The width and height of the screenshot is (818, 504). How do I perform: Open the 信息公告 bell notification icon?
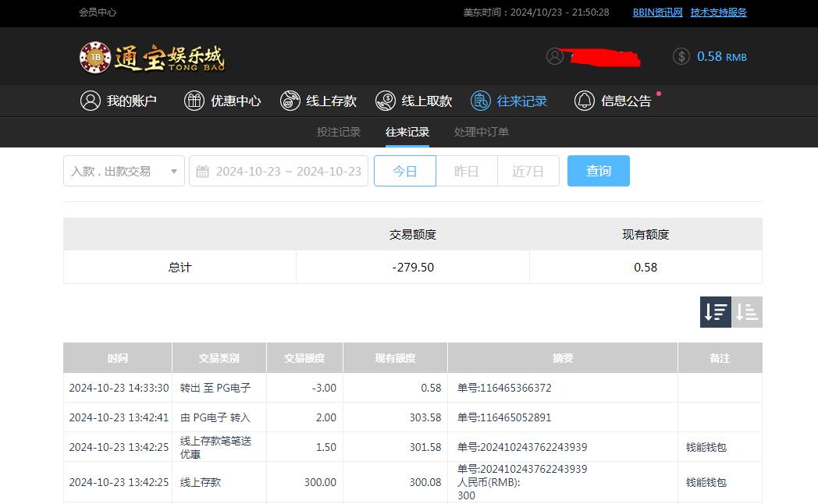click(x=584, y=101)
